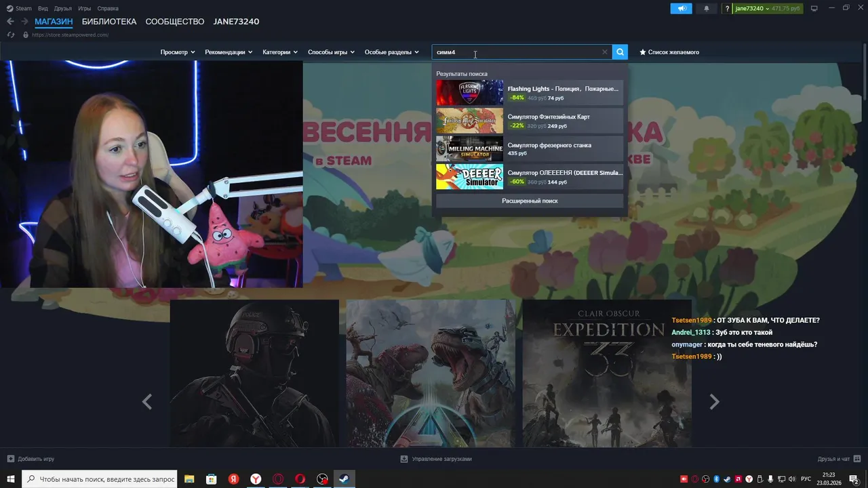Open Windows Action Center notifications

tap(854, 479)
